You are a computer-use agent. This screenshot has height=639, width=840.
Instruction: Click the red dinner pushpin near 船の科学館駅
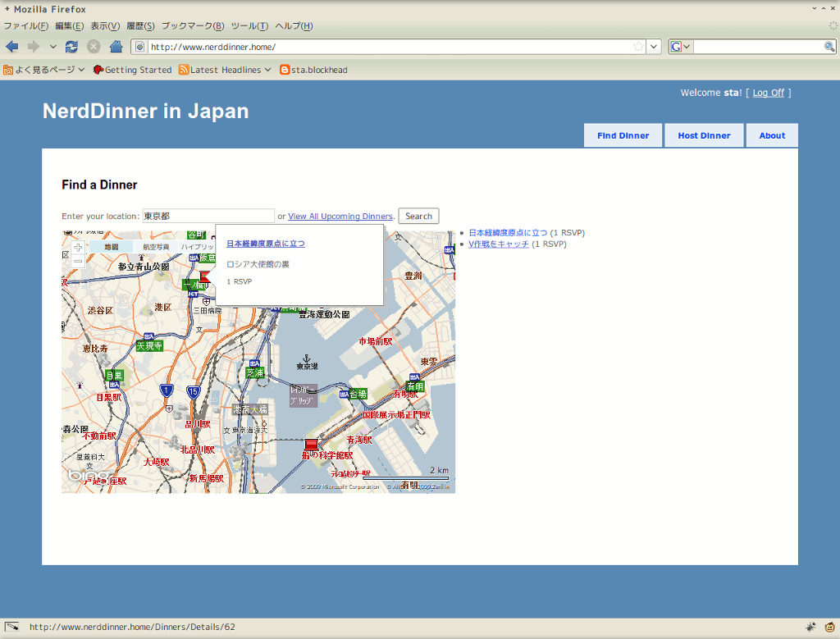[311, 445]
